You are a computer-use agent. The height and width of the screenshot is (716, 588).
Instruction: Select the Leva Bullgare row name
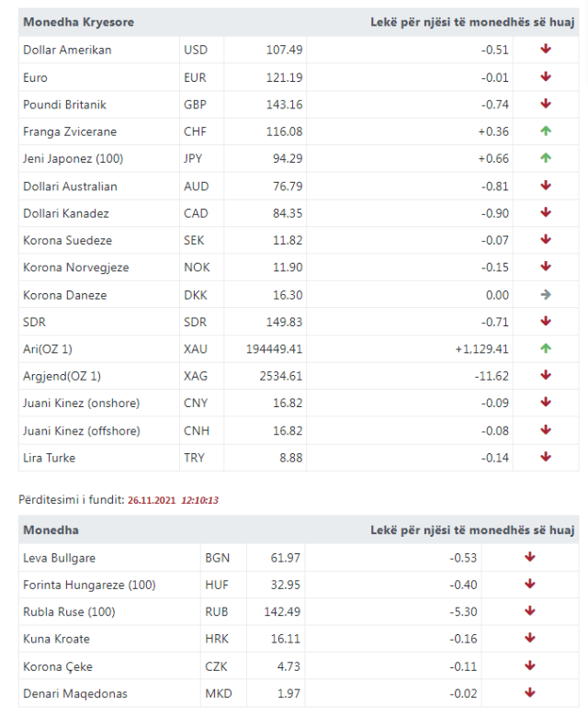coord(59,557)
